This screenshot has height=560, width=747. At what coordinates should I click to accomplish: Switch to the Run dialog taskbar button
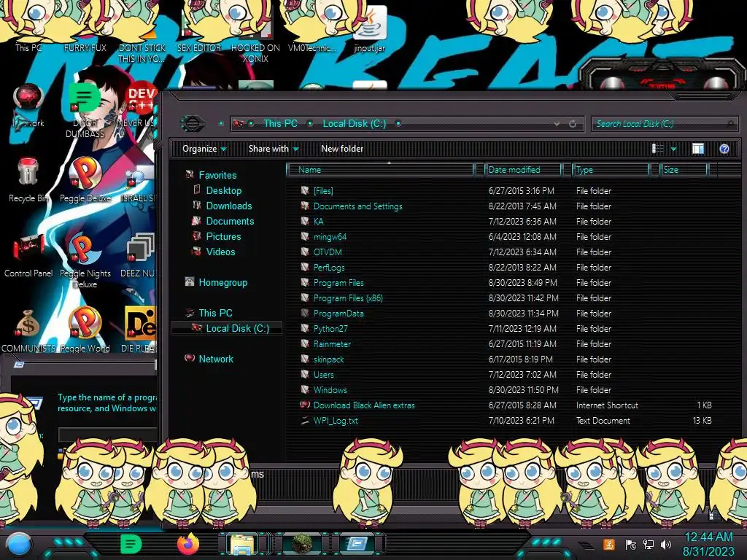point(357,544)
